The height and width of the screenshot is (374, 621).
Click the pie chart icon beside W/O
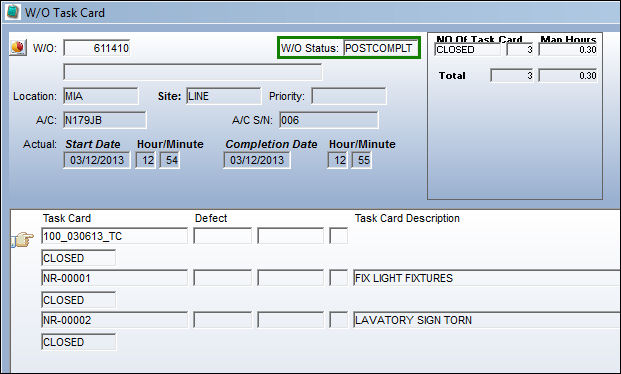point(18,48)
